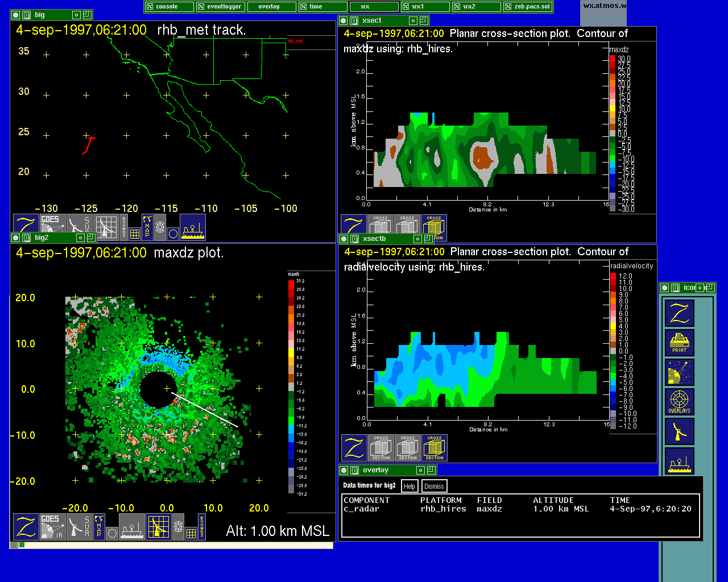
Task: Toggle the round button on overlay title bar
Action: pyautogui.click(x=344, y=471)
